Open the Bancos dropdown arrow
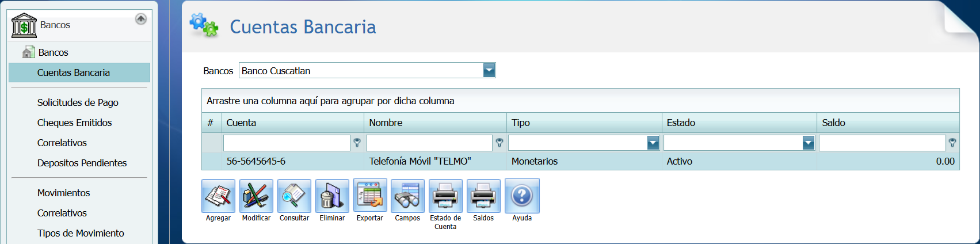The width and height of the screenshot is (980, 244). (489, 71)
